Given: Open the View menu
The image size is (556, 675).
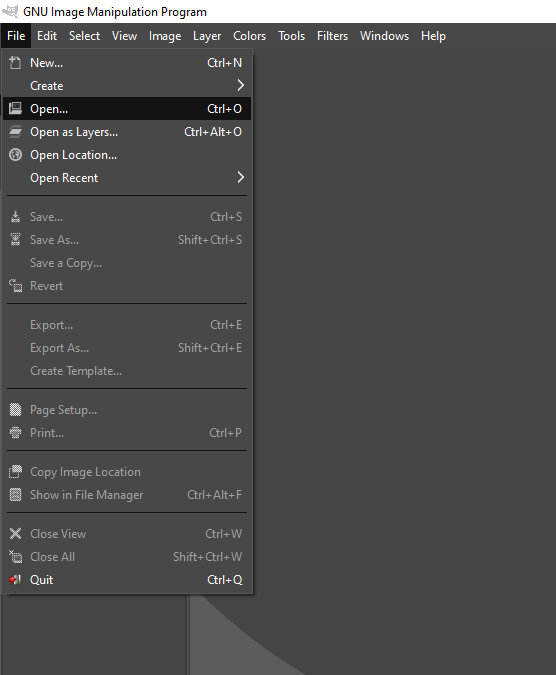Looking at the screenshot, I should [124, 36].
